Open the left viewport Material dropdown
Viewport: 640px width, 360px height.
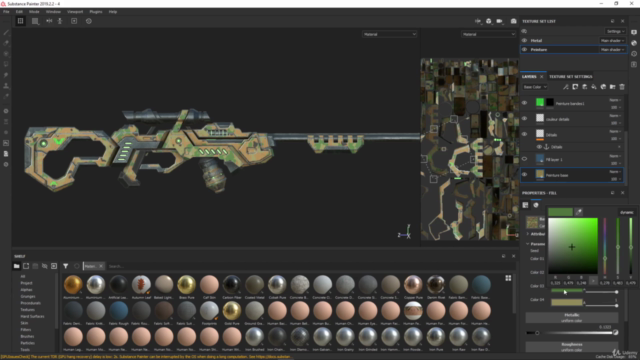pyautogui.click(x=389, y=34)
